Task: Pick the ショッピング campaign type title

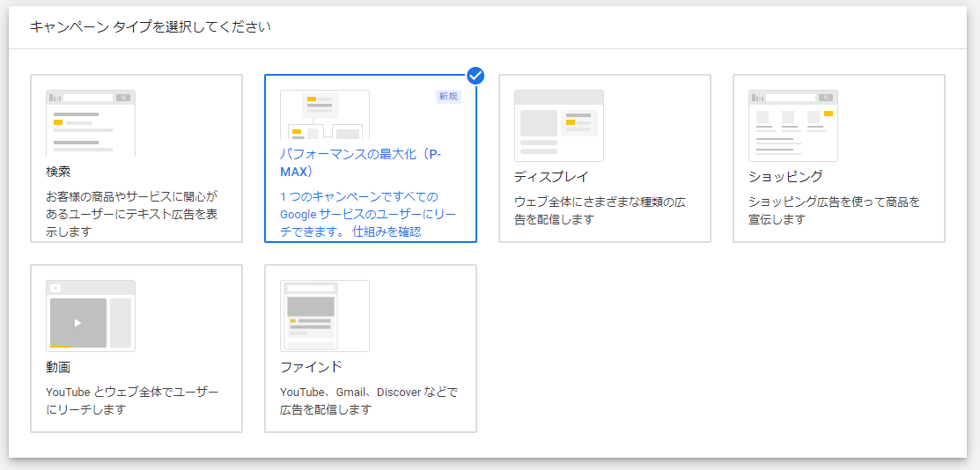Action: click(x=785, y=177)
